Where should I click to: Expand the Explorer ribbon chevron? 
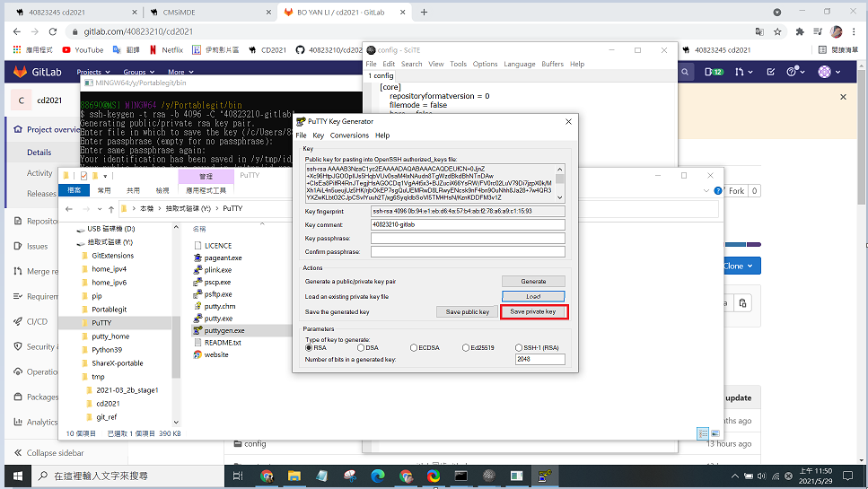coord(706,191)
